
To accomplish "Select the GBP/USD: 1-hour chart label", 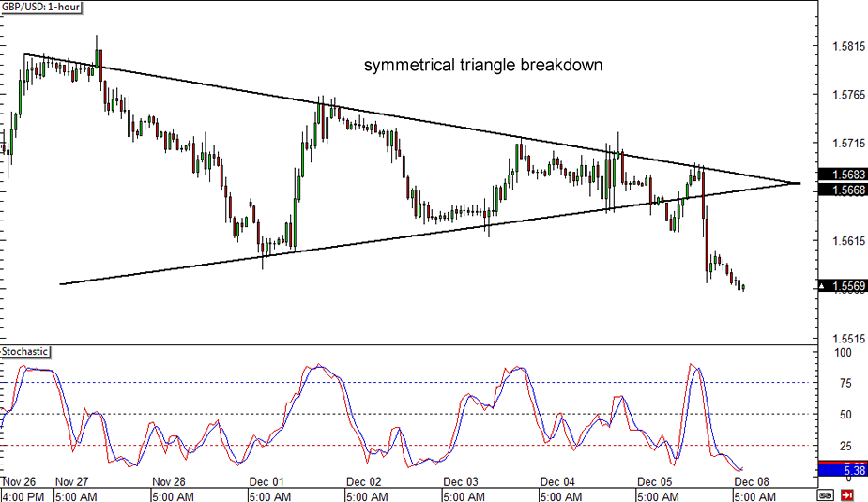I will pos(41,8).
